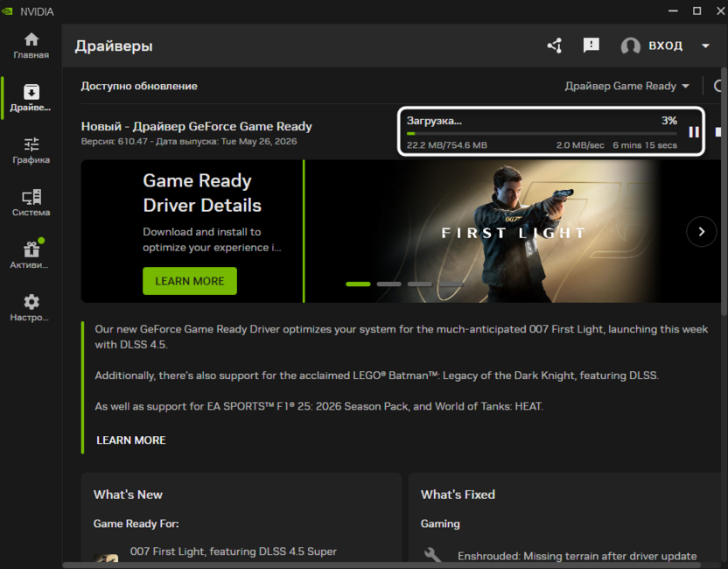The height and width of the screenshot is (569, 728).
Task: Open the feedback exclamation icon
Action: pos(591,46)
